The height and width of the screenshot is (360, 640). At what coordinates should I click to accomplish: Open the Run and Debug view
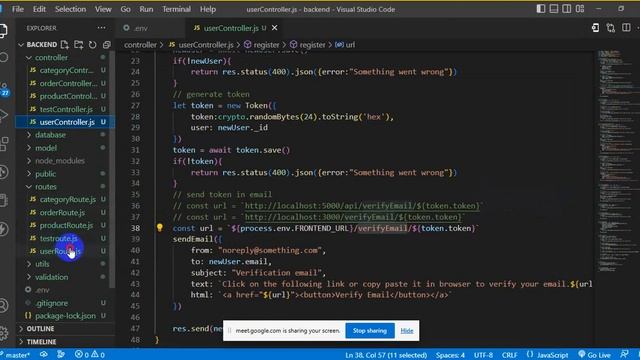pyautogui.click(x=4, y=116)
